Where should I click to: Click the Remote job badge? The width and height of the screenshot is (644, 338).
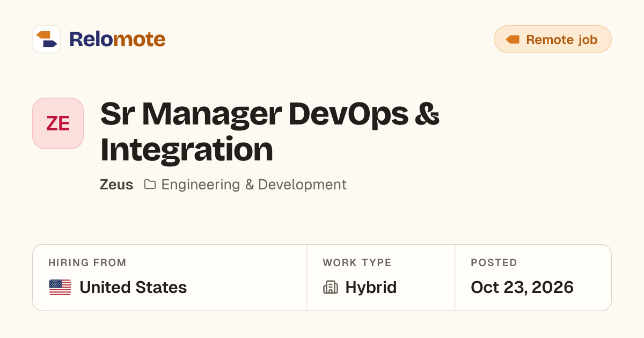(552, 39)
